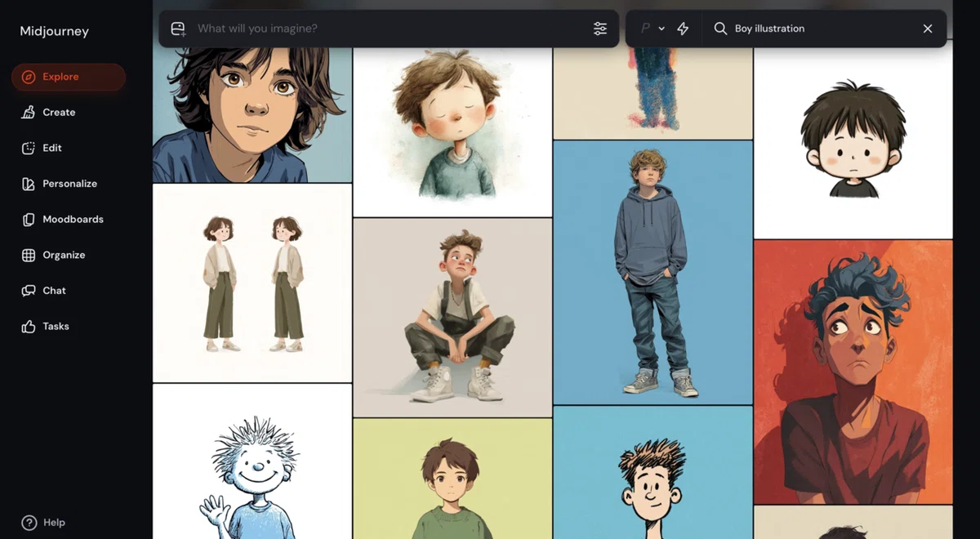Expand the dropdown arrow beside P
The height and width of the screenshot is (539, 980).
661,29
